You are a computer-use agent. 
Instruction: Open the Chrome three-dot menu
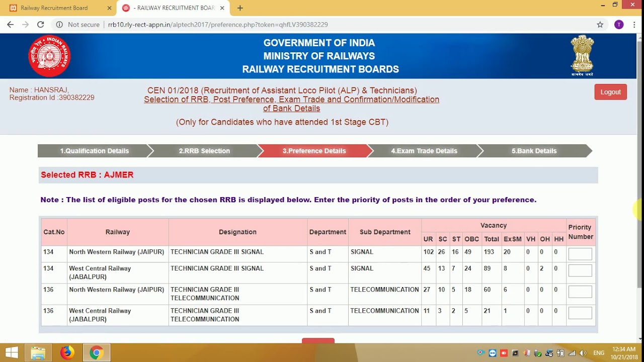click(x=634, y=24)
